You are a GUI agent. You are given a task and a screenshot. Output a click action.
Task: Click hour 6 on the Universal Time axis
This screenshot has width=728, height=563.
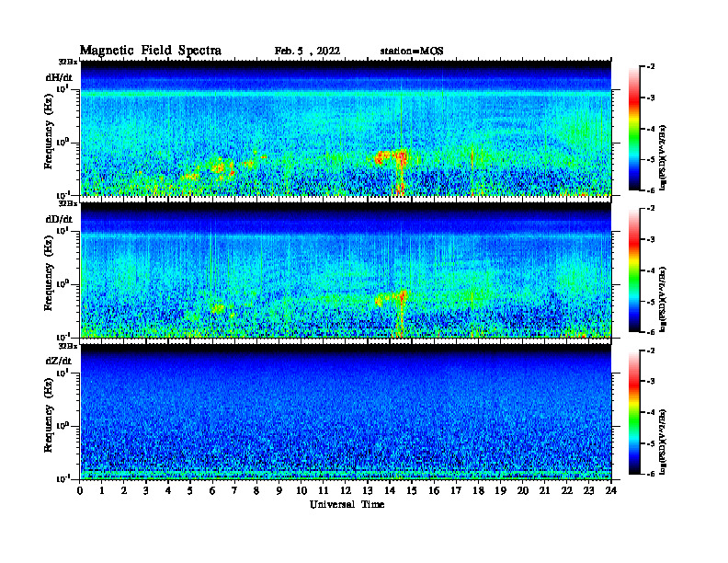pos(212,491)
